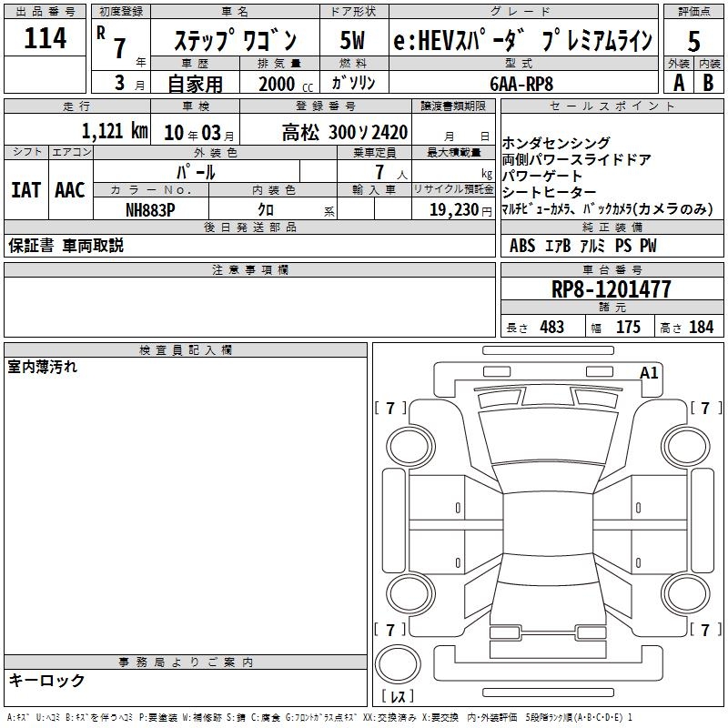Click the 検査員記入欄 header
The height and width of the screenshot is (728, 728).
click(186, 350)
